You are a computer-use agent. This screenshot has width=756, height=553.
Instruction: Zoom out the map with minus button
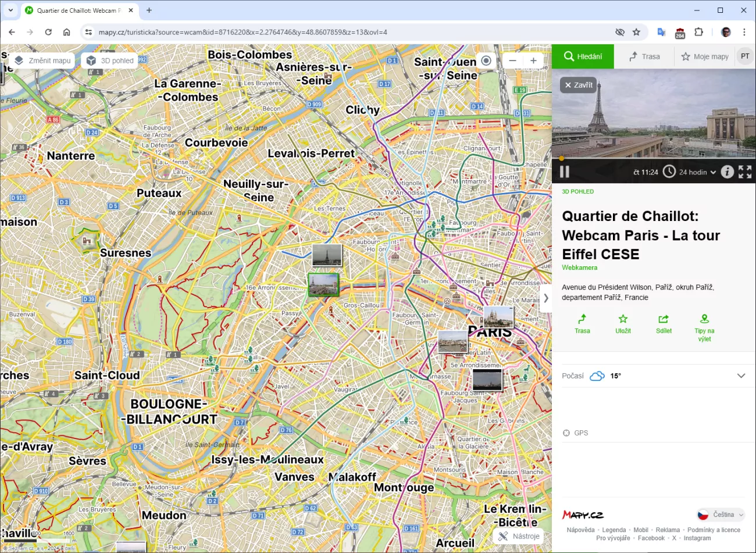(512, 60)
